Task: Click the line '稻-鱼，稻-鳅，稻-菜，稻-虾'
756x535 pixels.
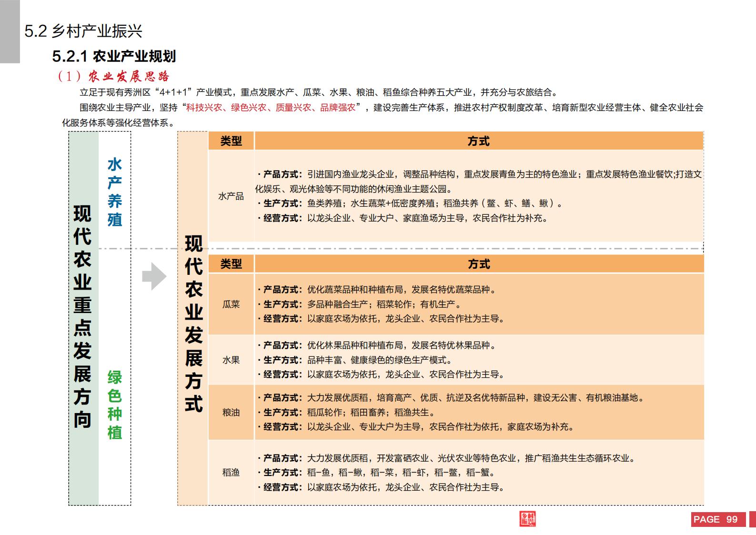Action: tap(376, 473)
